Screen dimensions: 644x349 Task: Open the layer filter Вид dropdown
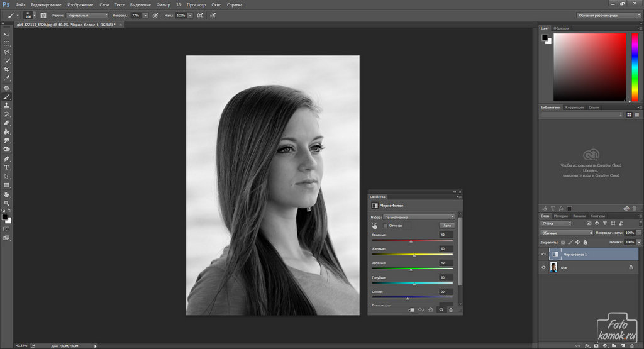556,223
